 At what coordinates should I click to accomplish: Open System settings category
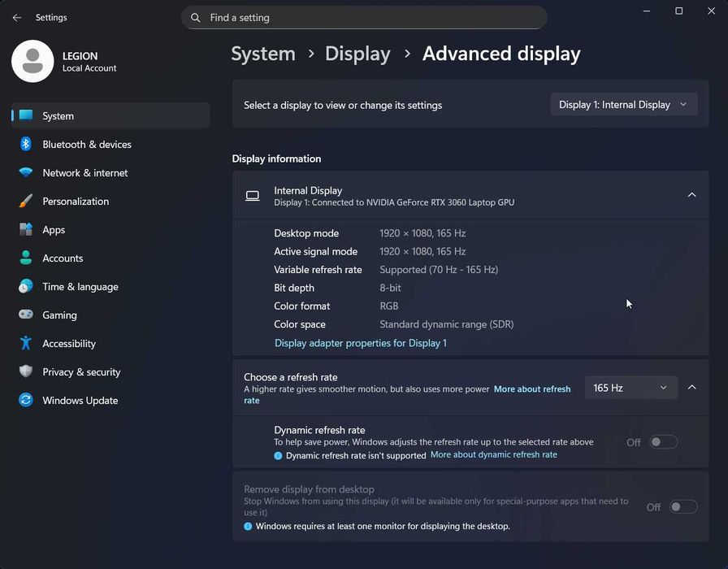pyautogui.click(x=110, y=115)
